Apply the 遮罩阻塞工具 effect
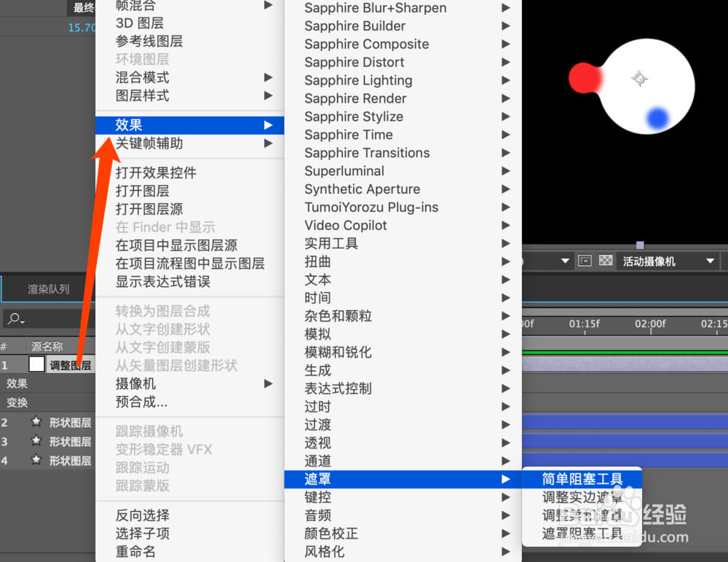Screen dimensions: 728x562 coord(582,533)
